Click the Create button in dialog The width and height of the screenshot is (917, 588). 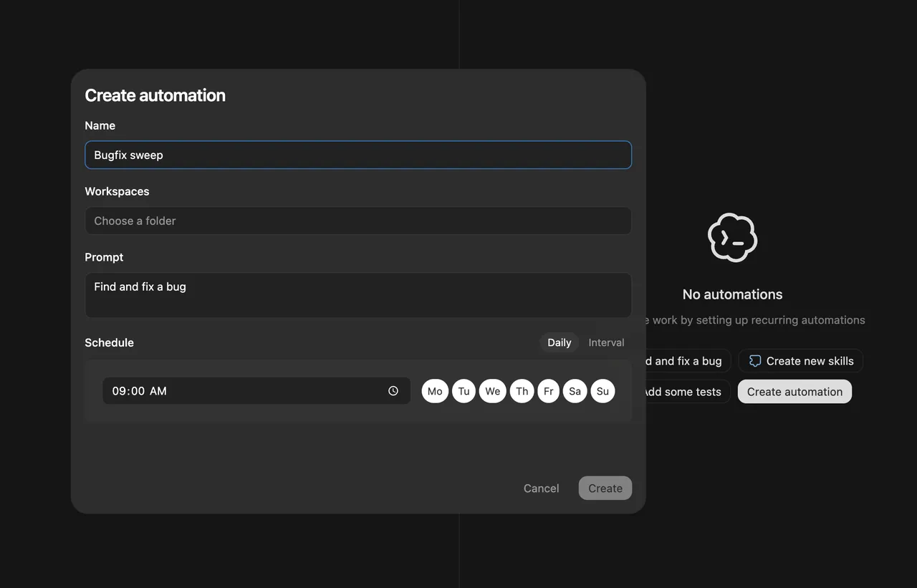605,488
